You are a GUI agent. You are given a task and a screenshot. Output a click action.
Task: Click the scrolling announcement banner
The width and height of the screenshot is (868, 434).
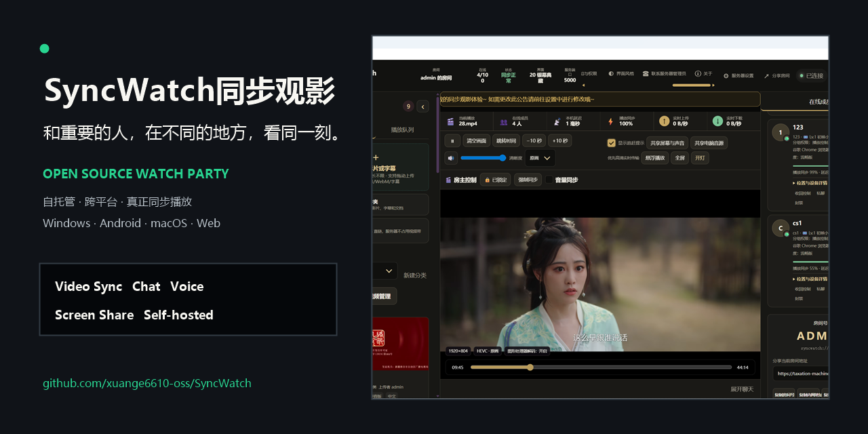[x=600, y=100]
